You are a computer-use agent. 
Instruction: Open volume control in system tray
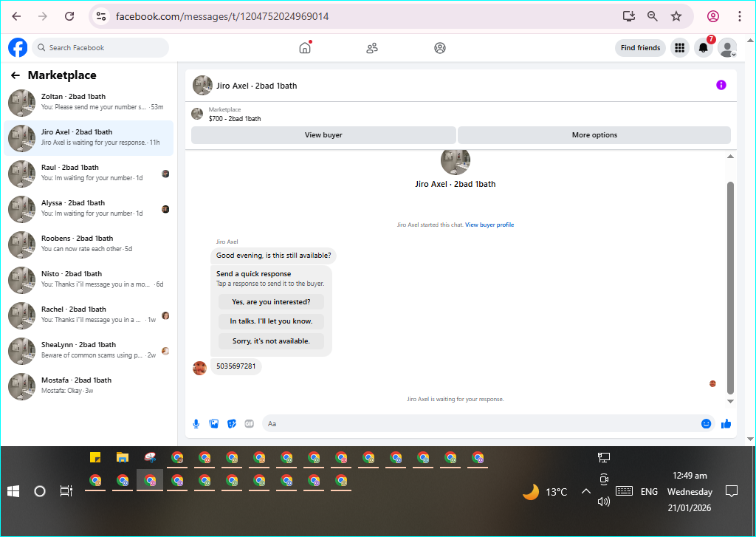click(x=604, y=502)
